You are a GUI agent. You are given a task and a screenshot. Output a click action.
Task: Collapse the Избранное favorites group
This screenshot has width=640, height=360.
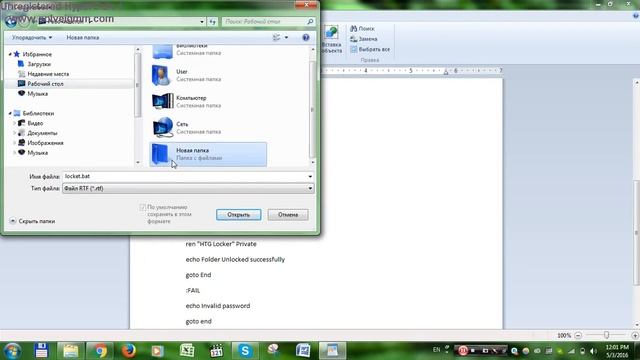pyautogui.click(x=10, y=54)
